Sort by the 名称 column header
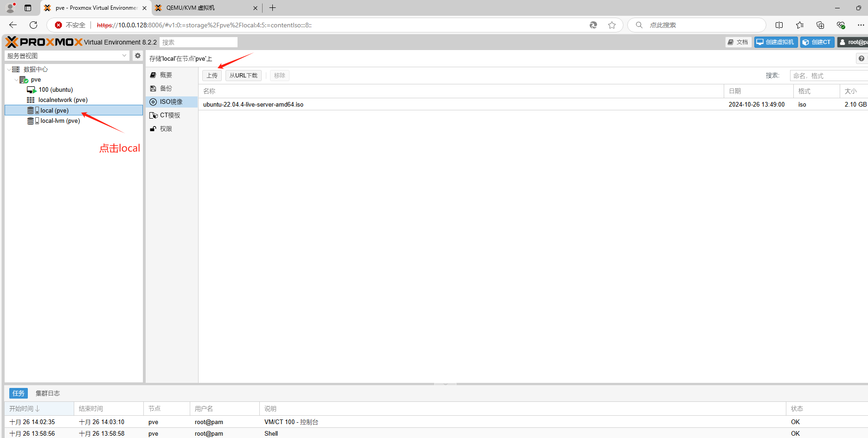Screen dimensions: 868x438 (x=461, y=91)
